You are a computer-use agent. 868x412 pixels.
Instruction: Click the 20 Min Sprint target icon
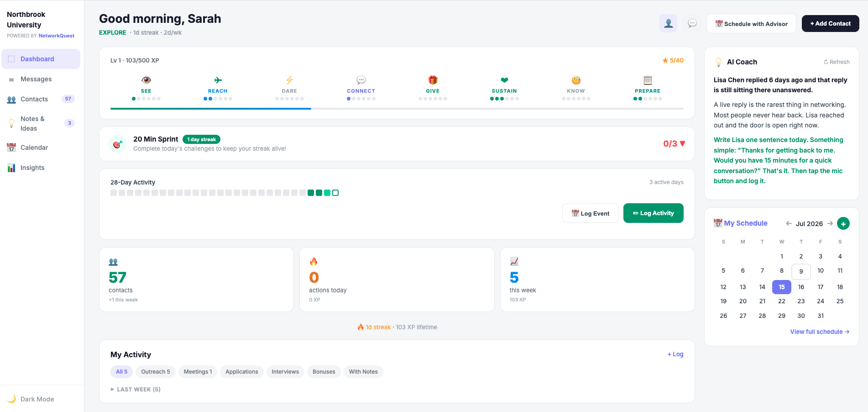click(x=118, y=144)
